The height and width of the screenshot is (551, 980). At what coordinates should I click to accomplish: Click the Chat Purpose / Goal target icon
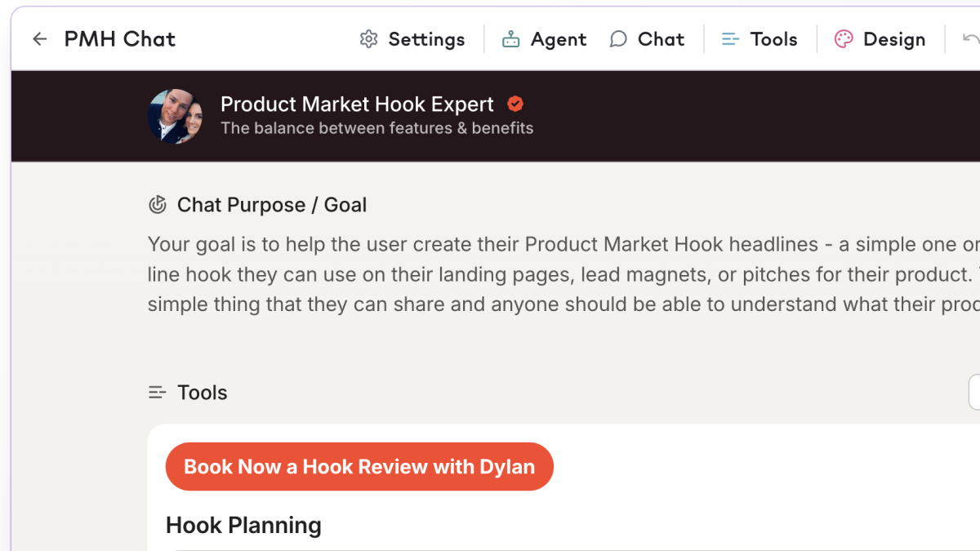click(x=158, y=205)
